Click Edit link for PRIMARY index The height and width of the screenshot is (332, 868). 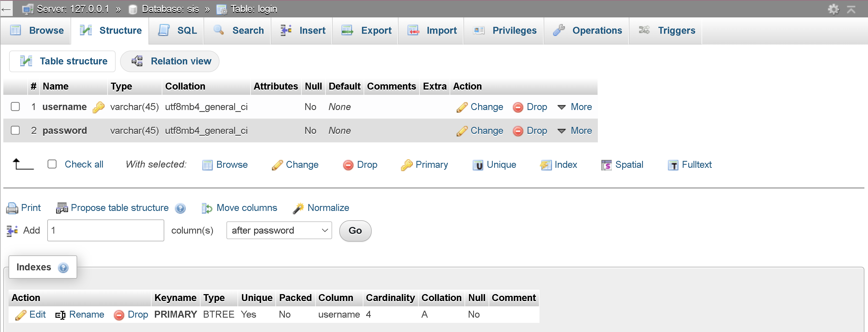(37, 315)
